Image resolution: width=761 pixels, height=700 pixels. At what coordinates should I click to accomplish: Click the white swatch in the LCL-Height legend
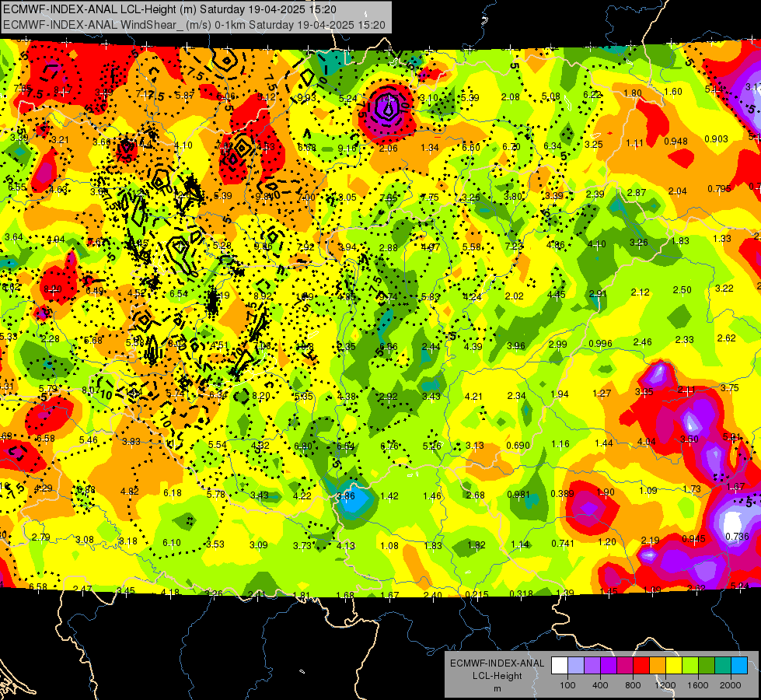tap(560, 666)
